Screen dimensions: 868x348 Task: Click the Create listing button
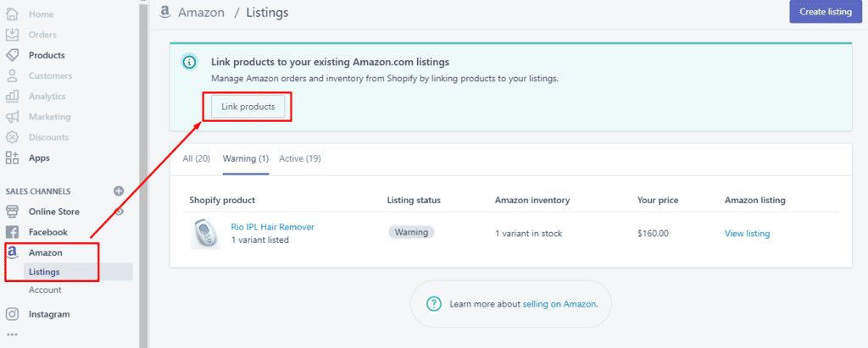(825, 12)
